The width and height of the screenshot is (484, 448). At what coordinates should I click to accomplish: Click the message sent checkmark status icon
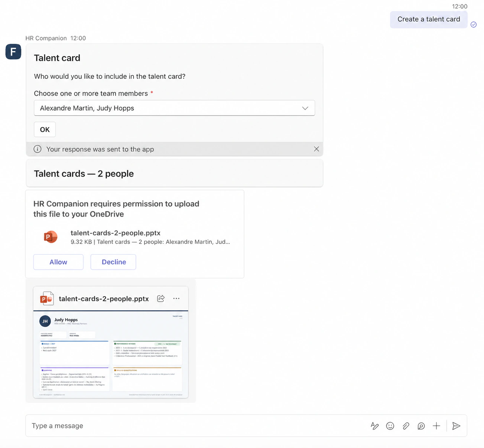pyautogui.click(x=474, y=24)
